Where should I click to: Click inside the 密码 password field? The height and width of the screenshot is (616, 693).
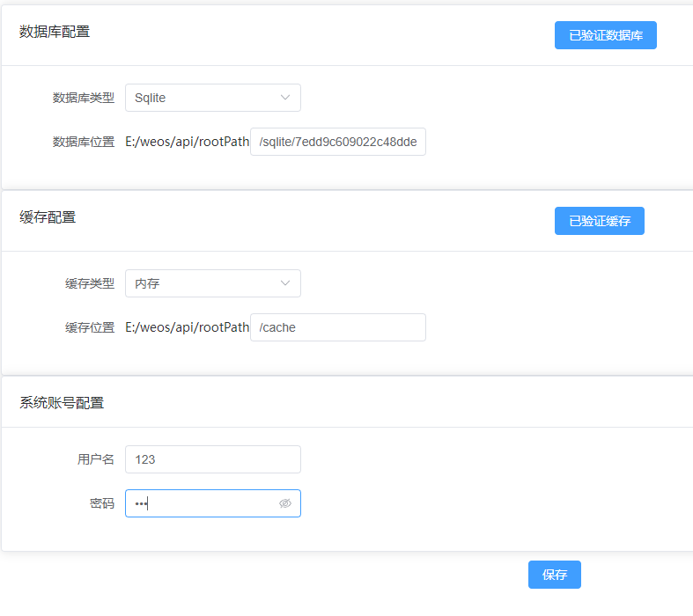pyautogui.click(x=203, y=503)
